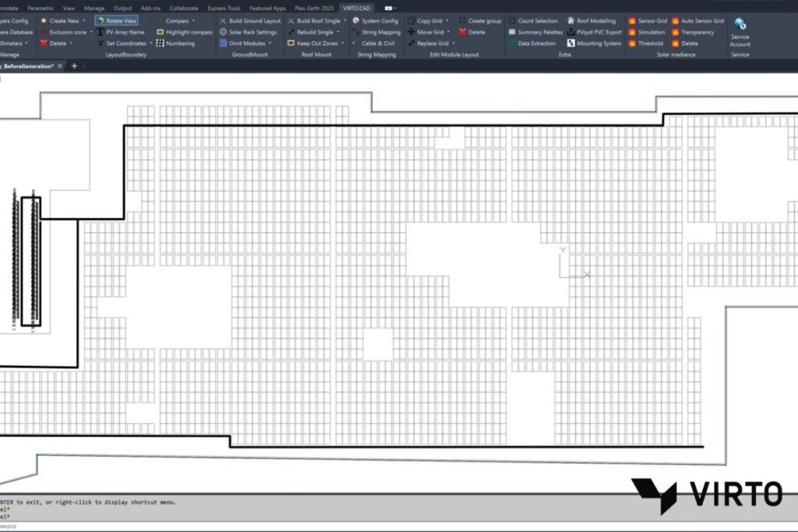
Task: Click the command line input field
Action: (x=399, y=527)
